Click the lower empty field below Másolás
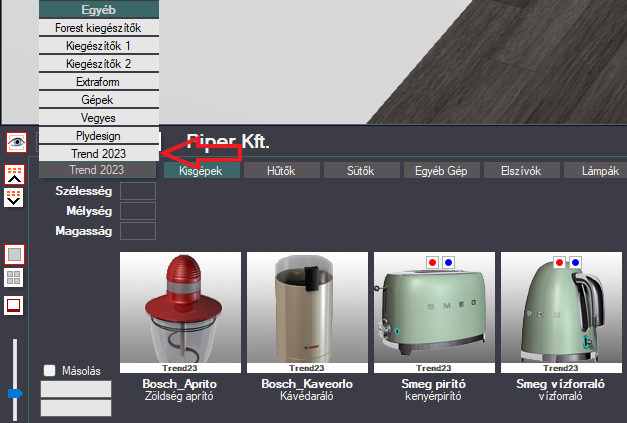 (x=76, y=408)
